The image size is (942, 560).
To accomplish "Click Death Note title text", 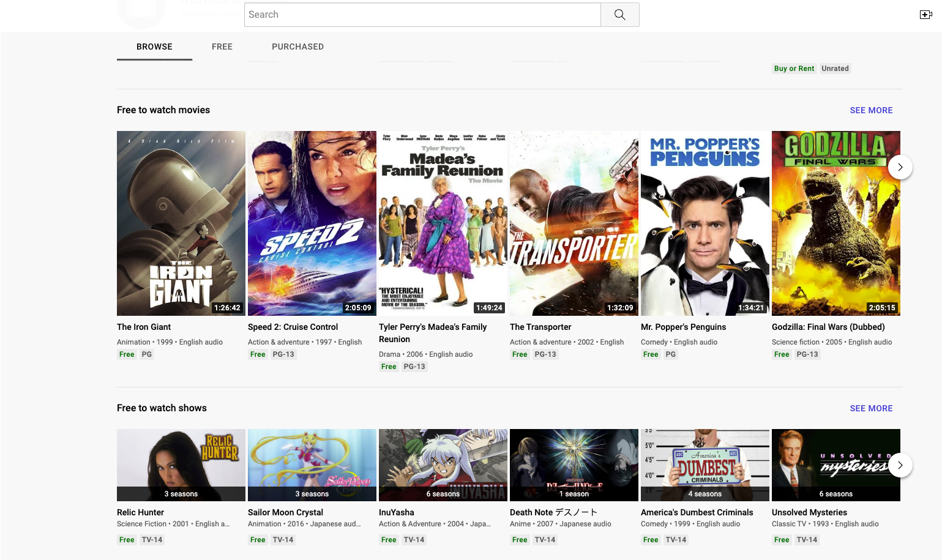I will (x=553, y=512).
